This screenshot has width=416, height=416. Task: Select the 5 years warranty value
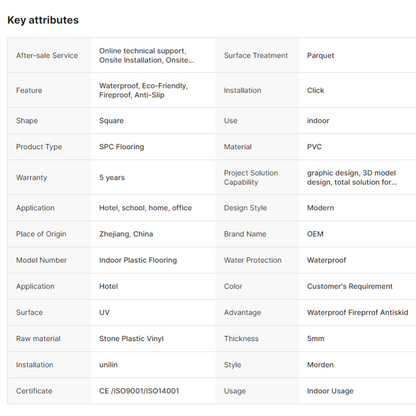click(112, 177)
